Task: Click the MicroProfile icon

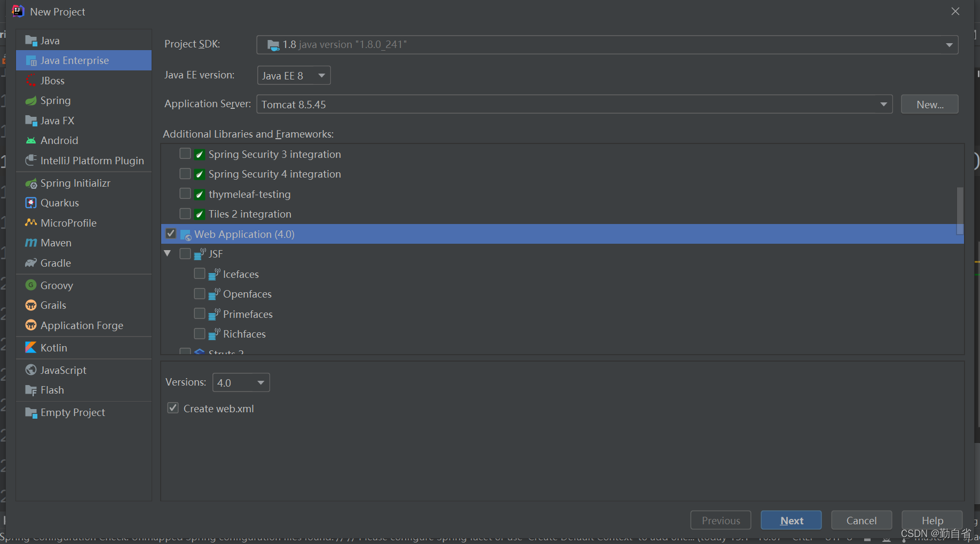Action: click(31, 223)
